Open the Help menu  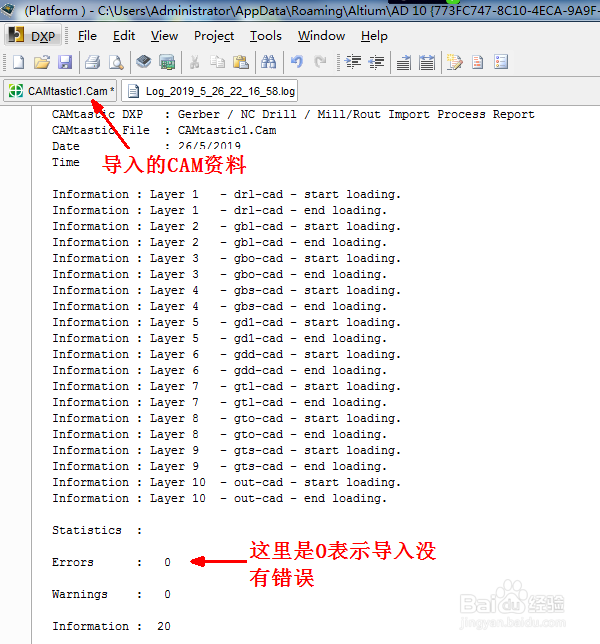(x=374, y=36)
